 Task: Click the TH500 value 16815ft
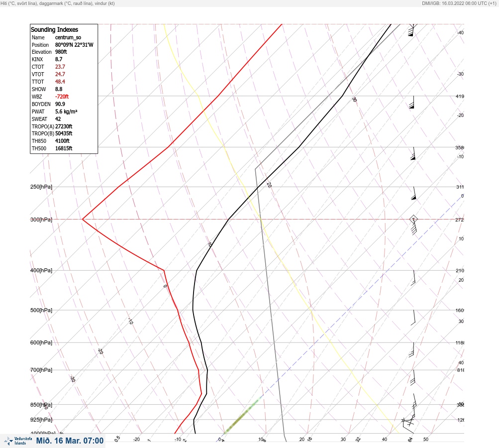click(x=64, y=148)
